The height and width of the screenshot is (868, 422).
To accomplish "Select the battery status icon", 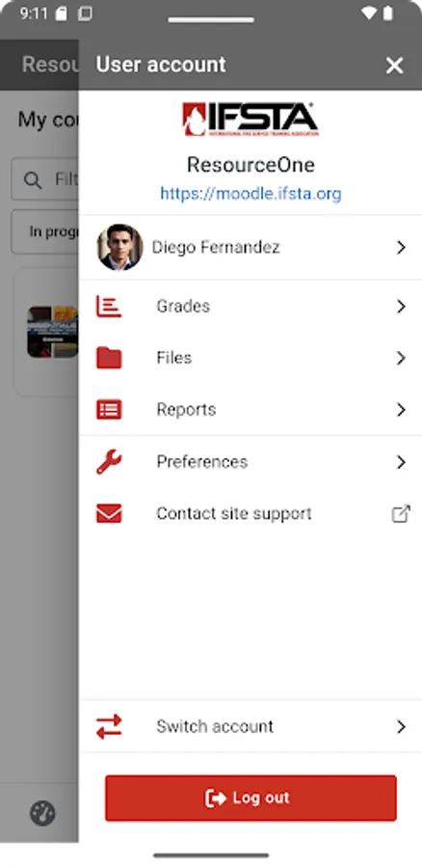I will [x=387, y=14].
